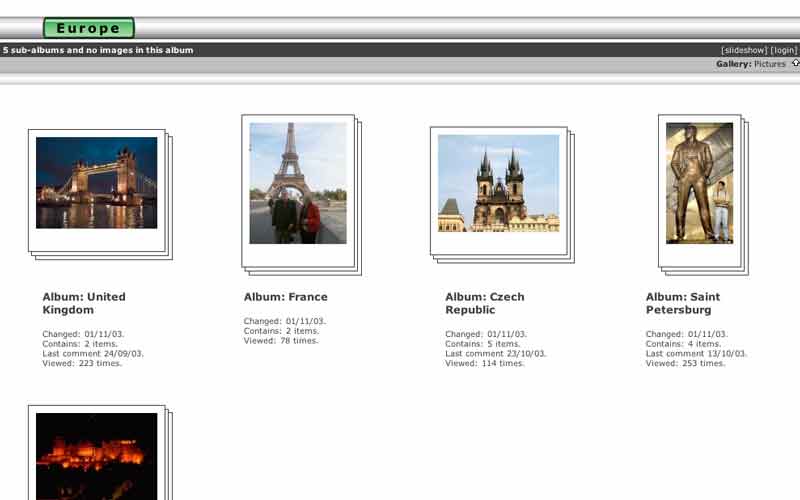The height and width of the screenshot is (500, 800).
Task: Open the United Kingdom album thumbnail
Action: coord(97,183)
